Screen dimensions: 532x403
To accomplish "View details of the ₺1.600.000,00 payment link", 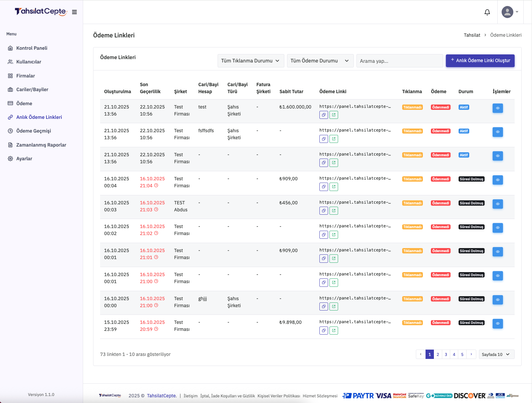I will [x=497, y=108].
